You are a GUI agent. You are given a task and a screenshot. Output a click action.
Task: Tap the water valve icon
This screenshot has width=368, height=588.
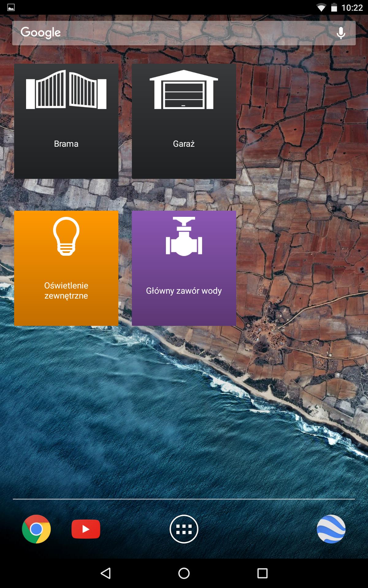pyautogui.click(x=184, y=236)
